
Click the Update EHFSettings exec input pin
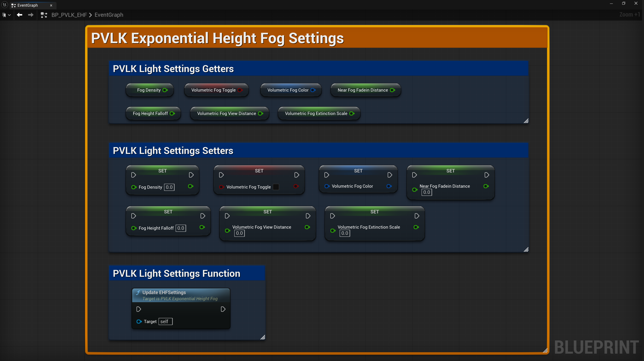click(139, 309)
